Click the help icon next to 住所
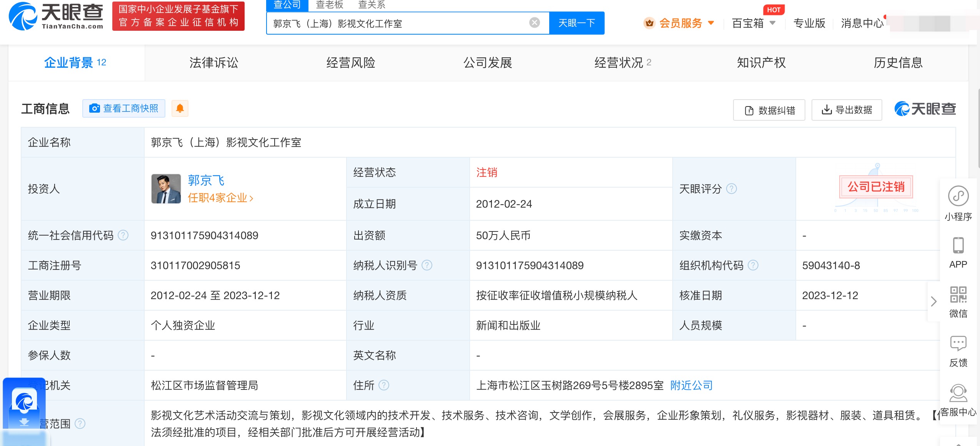980x446 pixels. pyautogui.click(x=384, y=385)
